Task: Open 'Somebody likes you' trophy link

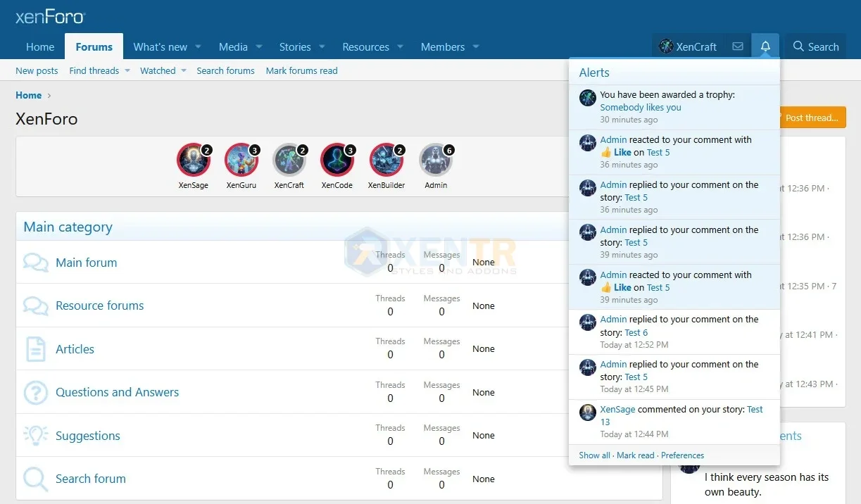Action: pyautogui.click(x=641, y=108)
